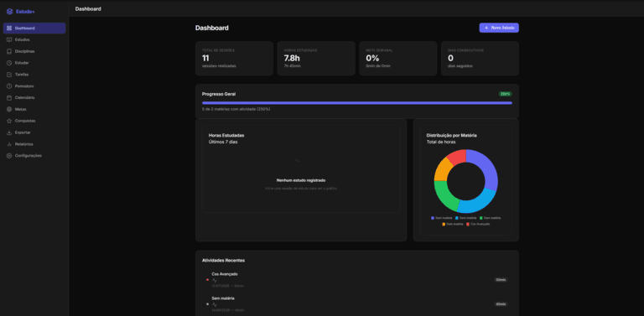Click 'Total de horas' chart subtitle
Screen dimensions: 644x316
pyautogui.click(x=441, y=142)
